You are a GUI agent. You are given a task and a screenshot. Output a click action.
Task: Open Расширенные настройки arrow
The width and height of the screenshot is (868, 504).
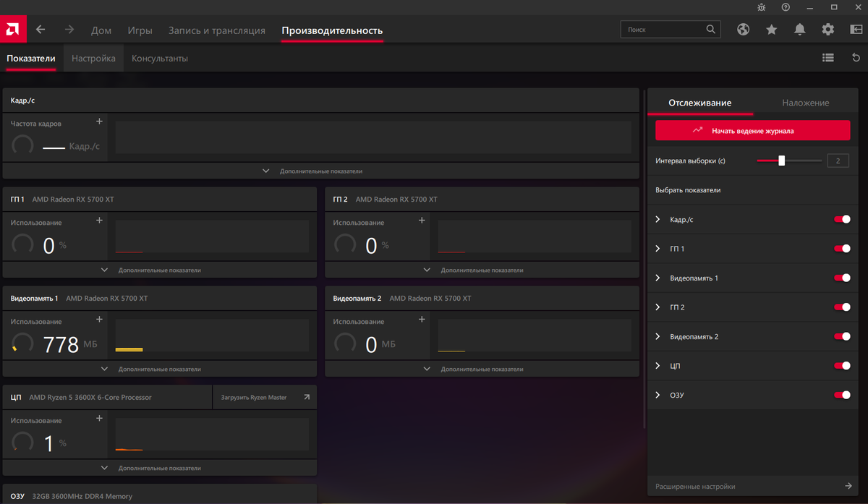(x=848, y=486)
